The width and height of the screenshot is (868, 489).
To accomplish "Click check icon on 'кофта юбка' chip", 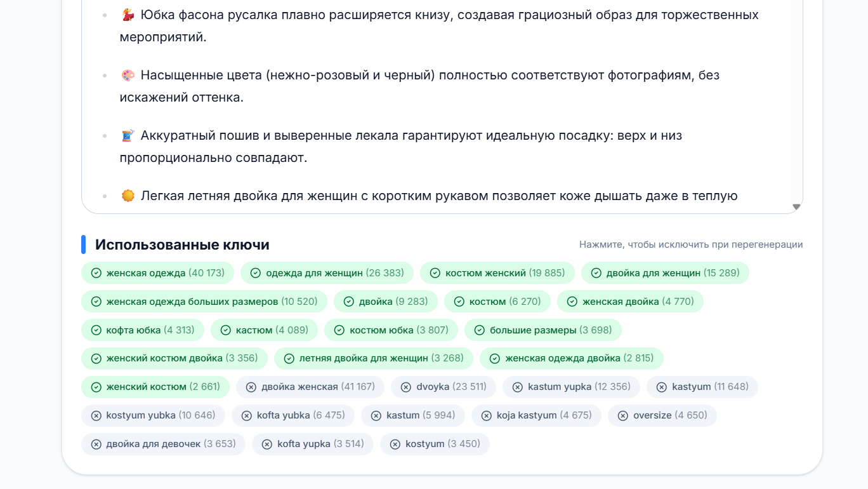I will [96, 330].
